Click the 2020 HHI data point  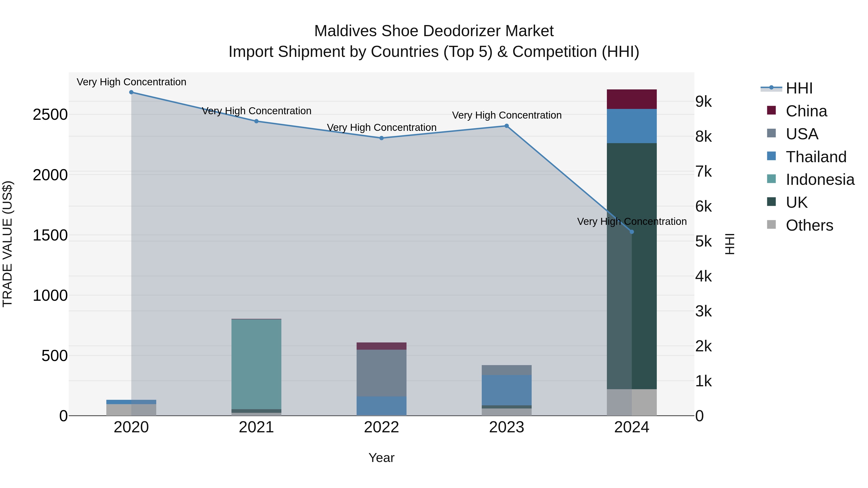[131, 92]
